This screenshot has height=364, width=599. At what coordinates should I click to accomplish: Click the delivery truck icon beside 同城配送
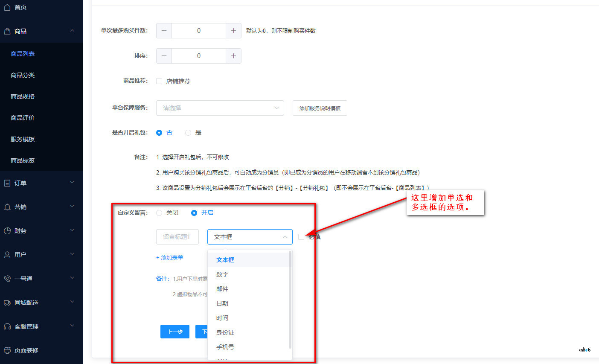7,302
